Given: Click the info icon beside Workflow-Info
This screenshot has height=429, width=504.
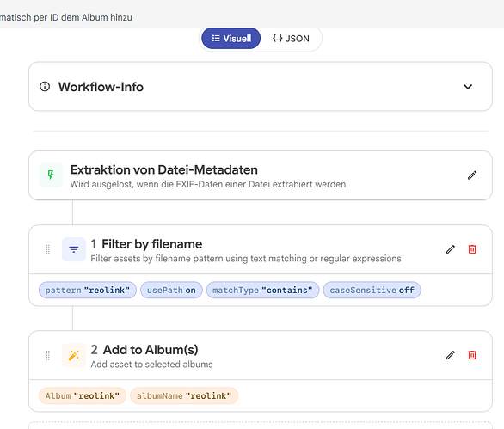Looking at the screenshot, I should coord(45,87).
